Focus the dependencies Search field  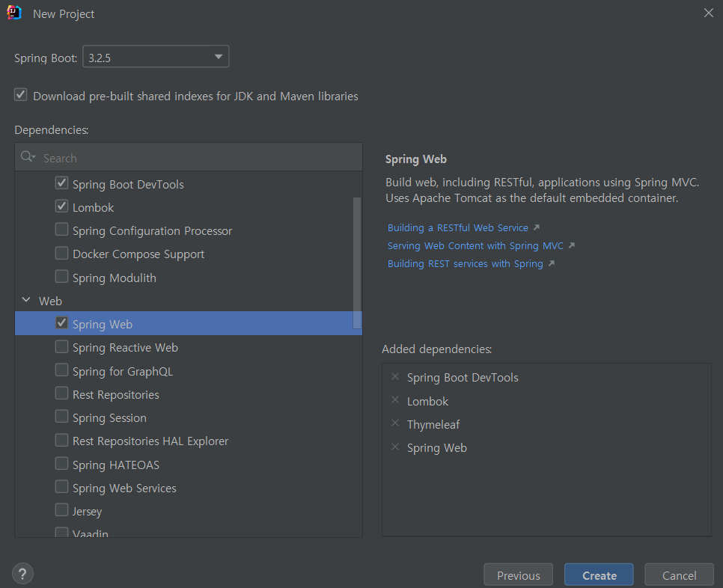click(x=189, y=158)
